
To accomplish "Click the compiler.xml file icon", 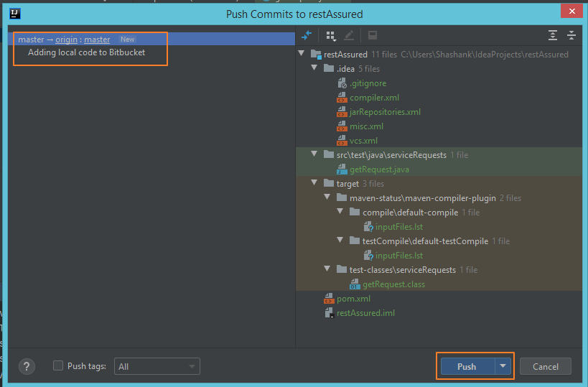I will point(342,98).
